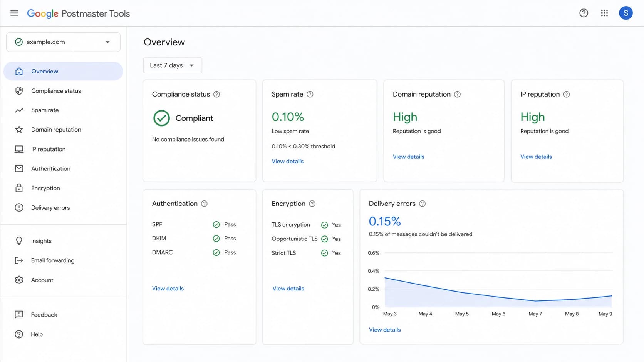Go to the Overview page label

pos(45,71)
